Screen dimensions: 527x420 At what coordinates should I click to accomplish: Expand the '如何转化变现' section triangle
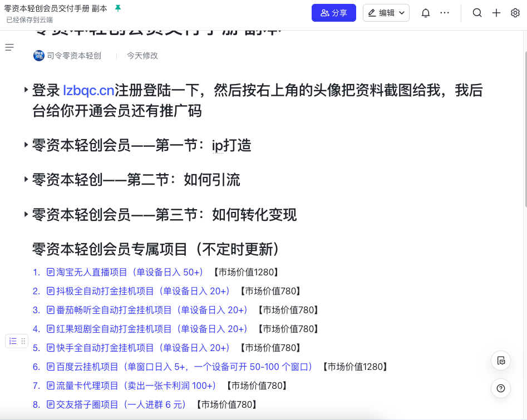26,214
